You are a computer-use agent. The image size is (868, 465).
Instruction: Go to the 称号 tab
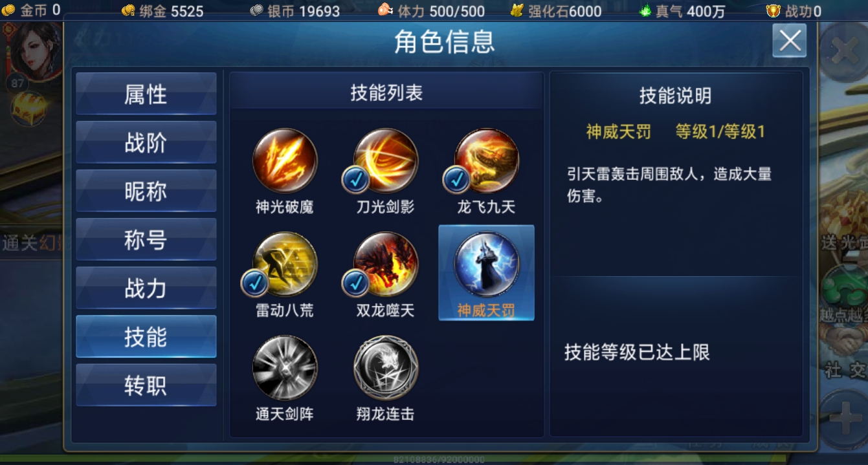[146, 239]
